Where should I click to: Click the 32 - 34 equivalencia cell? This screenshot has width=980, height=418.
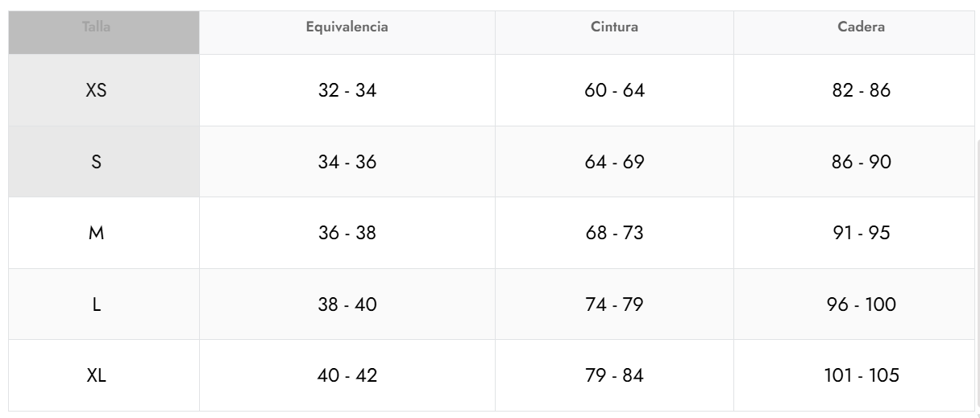coord(347,90)
